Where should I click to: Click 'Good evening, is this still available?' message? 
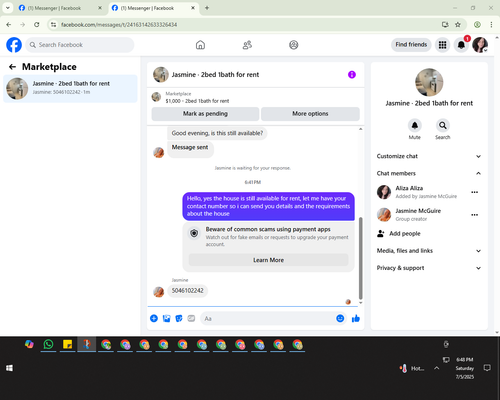coord(217,133)
